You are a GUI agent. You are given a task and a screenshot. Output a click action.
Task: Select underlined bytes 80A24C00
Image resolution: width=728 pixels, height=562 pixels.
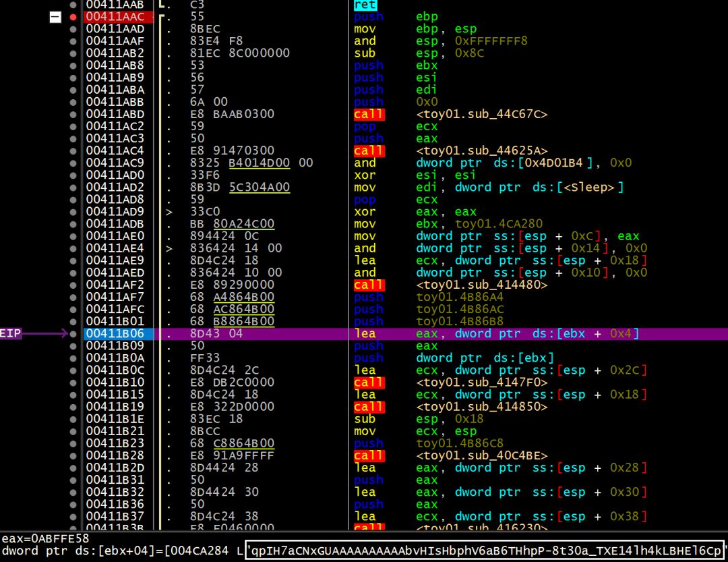(x=244, y=224)
